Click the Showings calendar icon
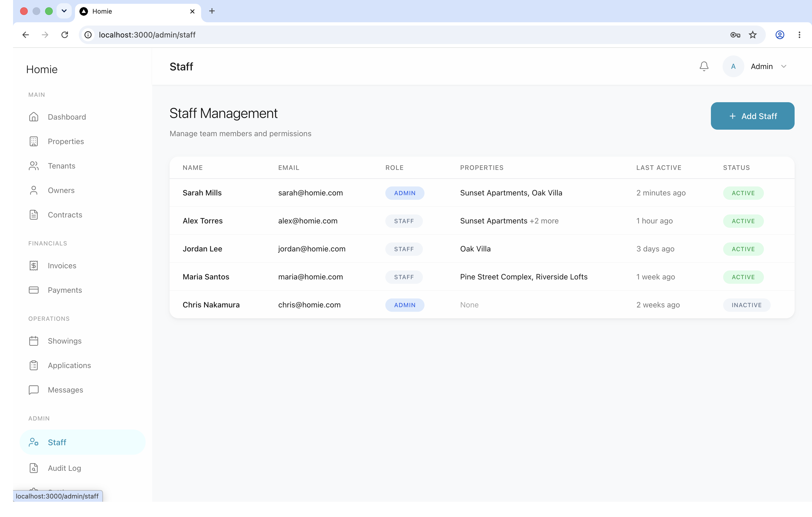Screen dimensions: 812x517 point(34,341)
